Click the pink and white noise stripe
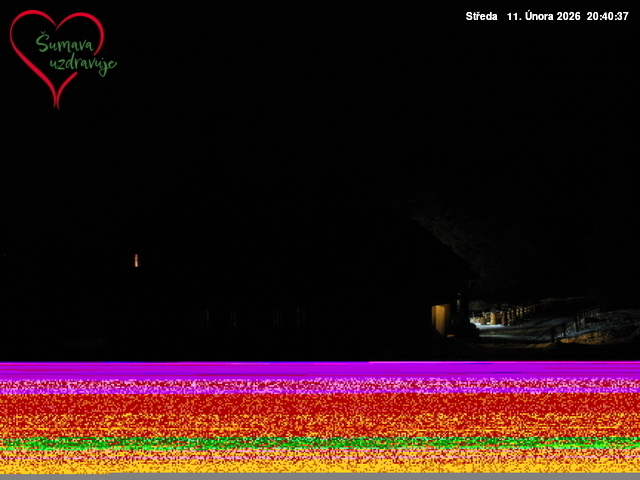Viewport: 640px width, 480px height. pos(320,385)
